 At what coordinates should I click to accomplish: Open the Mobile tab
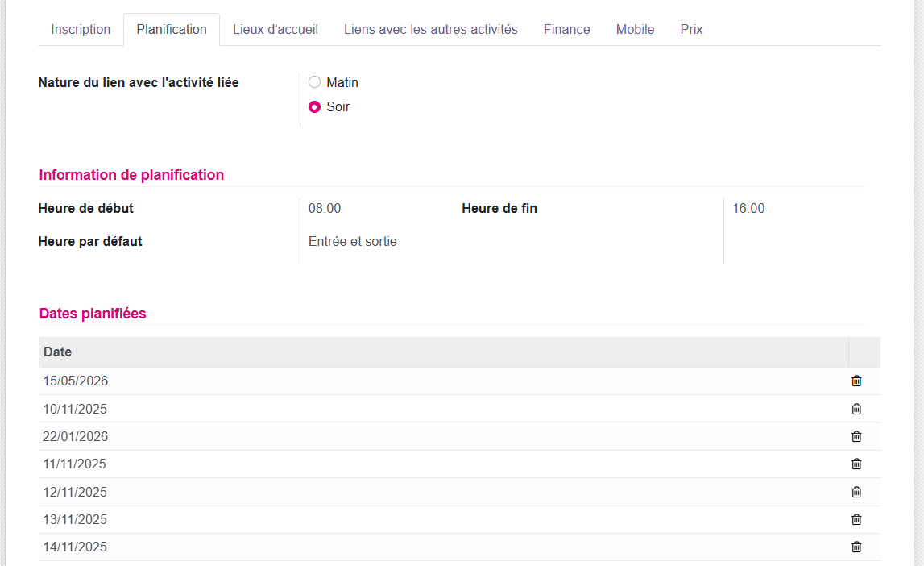tap(635, 29)
